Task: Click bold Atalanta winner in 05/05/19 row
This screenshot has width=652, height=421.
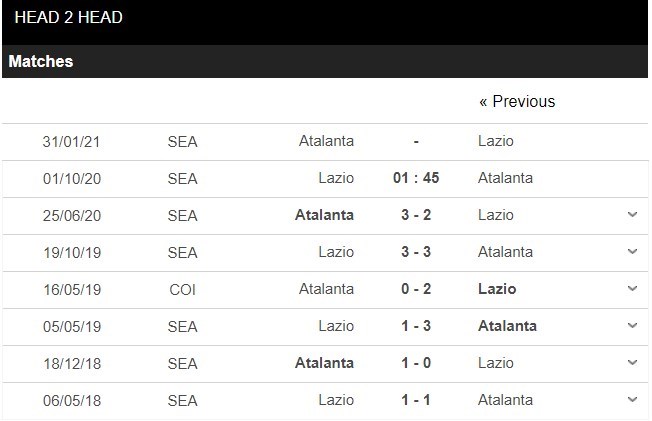Action: coord(507,326)
